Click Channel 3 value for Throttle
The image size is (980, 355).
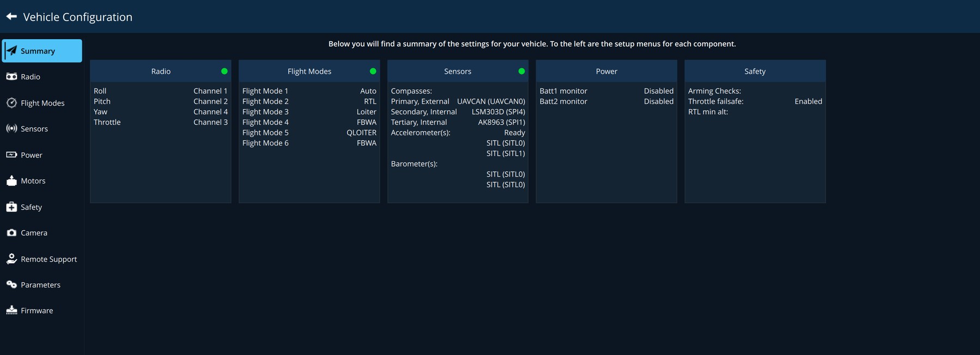coord(211,122)
